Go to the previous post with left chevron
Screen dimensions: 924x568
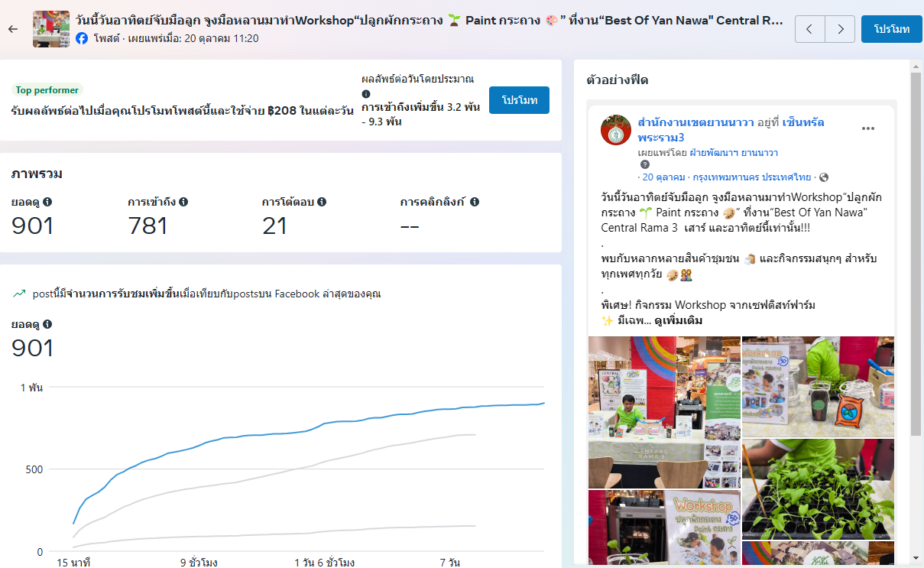(x=810, y=29)
